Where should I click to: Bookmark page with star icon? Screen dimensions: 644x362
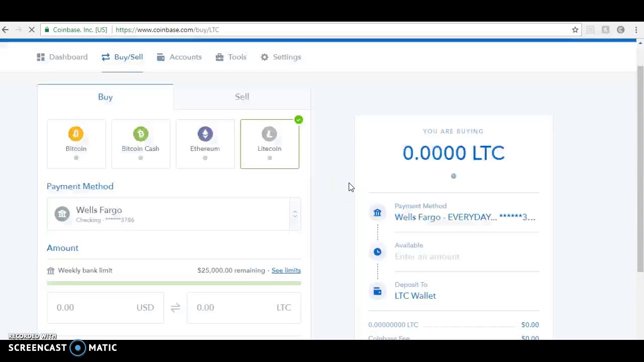(575, 30)
